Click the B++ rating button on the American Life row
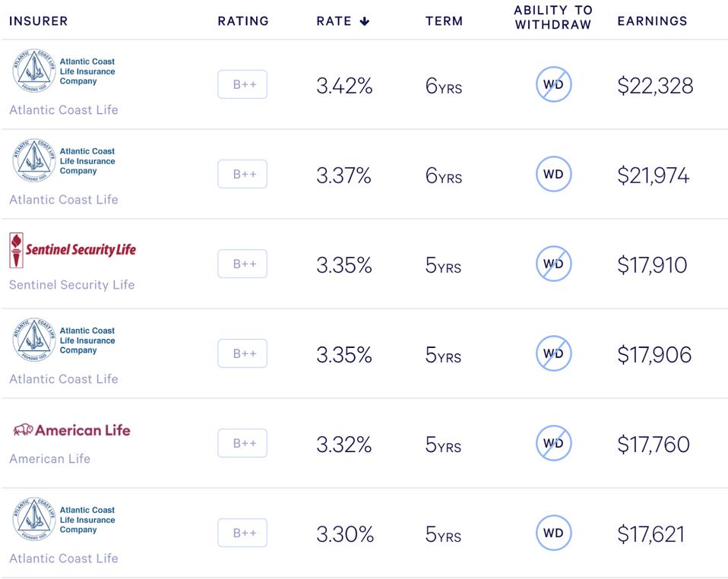Image resolution: width=728 pixels, height=579 pixels. click(242, 442)
